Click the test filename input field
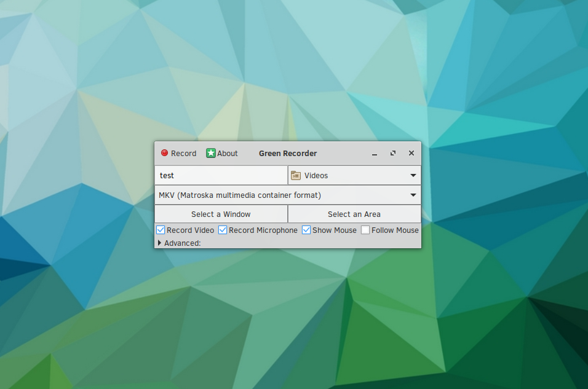Viewport: 588px width, 389px height. click(x=221, y=175)
